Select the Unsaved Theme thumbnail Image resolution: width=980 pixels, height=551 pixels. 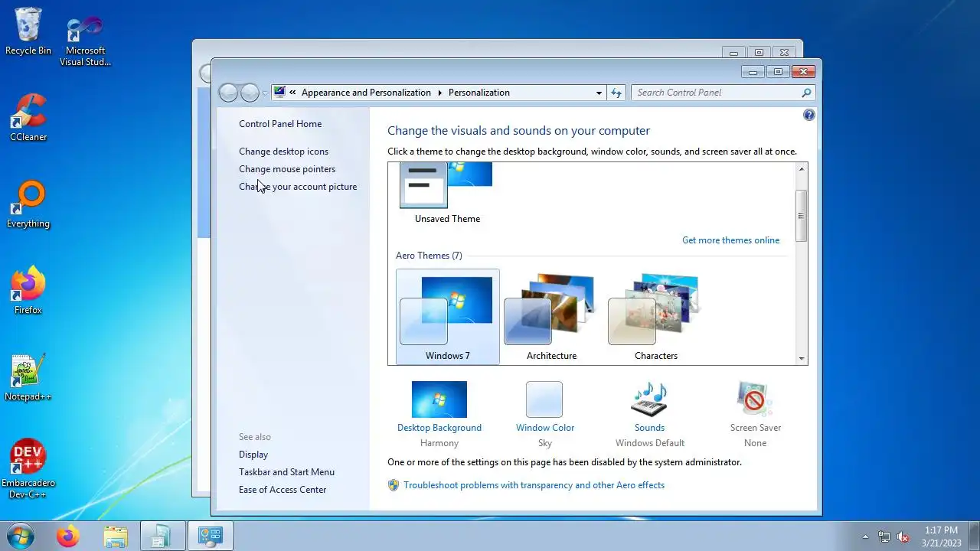coord(448,194)
